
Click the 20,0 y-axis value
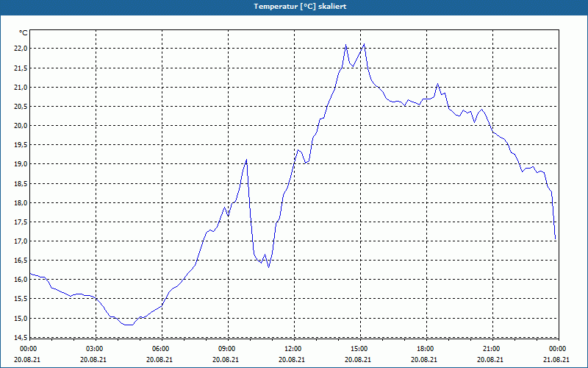(x=20, y=125)
